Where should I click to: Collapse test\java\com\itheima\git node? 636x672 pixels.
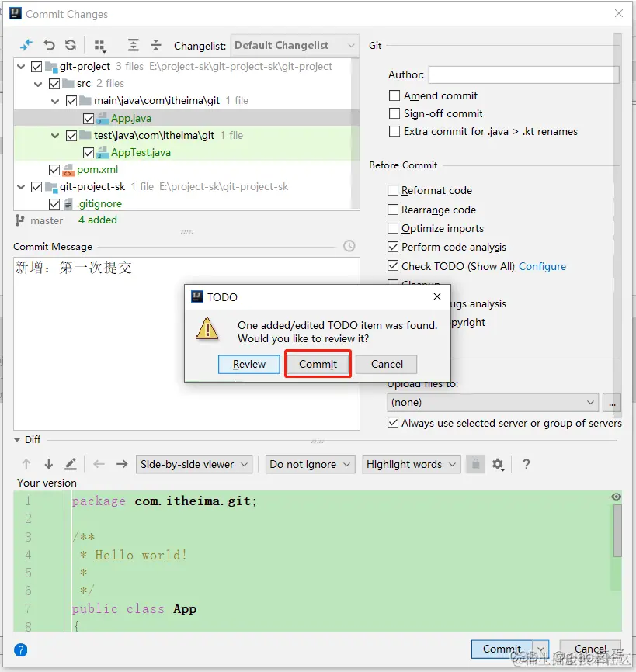(x=55, y=136)
